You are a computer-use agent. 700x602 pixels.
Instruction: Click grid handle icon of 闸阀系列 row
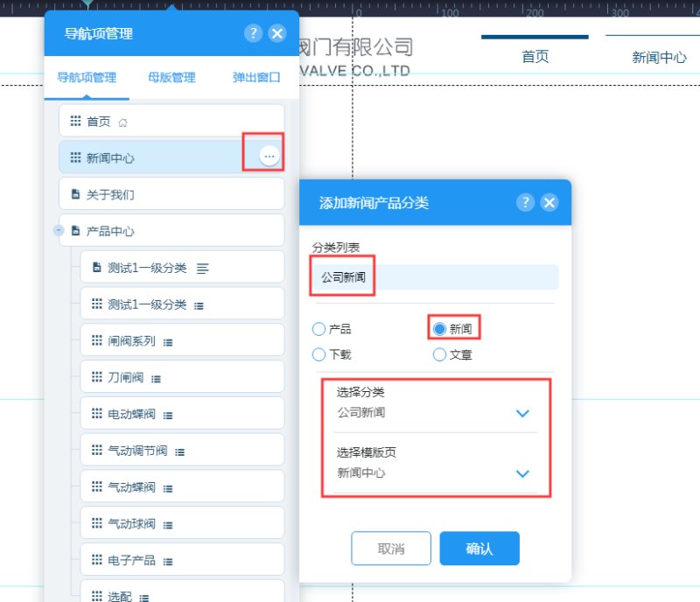pos(97,340)
